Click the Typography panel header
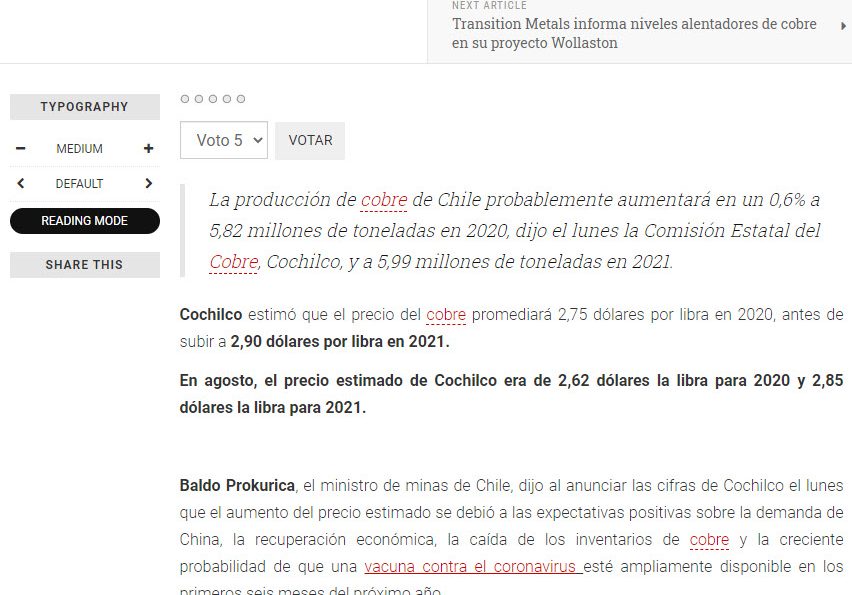The width and height of the screenshot is (852, 595). [x=85, y=107]
